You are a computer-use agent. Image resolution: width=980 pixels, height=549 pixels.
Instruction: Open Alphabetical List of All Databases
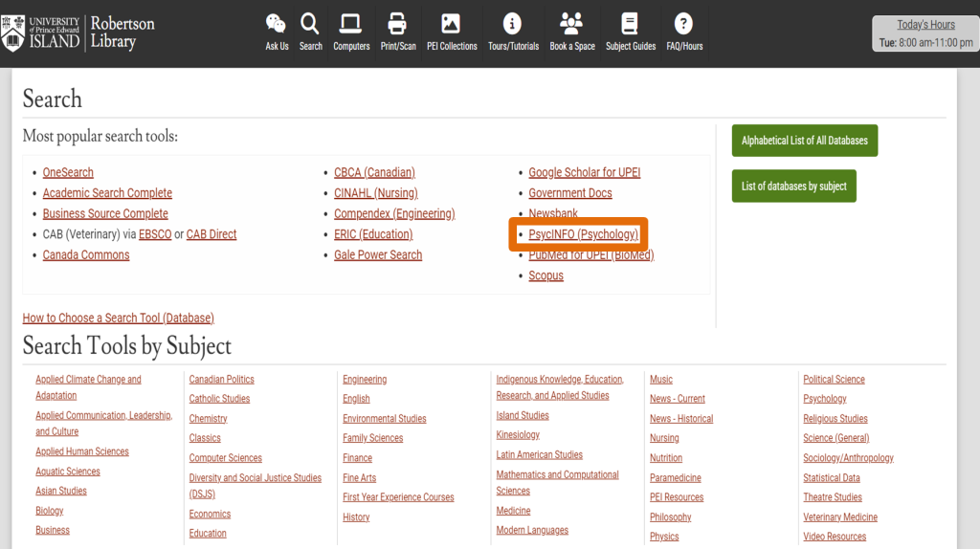tap(804, 141)
